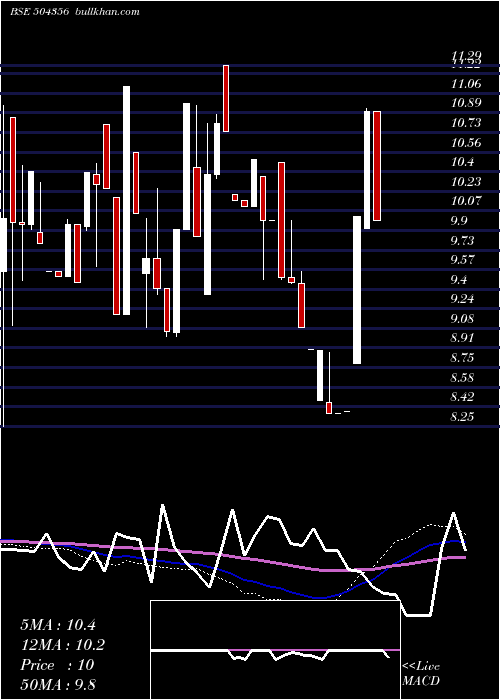Viewport: 500px width, 700px height.
Task: Click the 9.4 price axis label
Action: tap(459, 279)
